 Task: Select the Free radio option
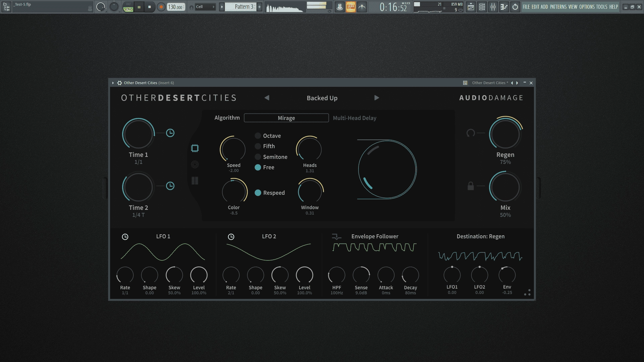click(258, 167)
